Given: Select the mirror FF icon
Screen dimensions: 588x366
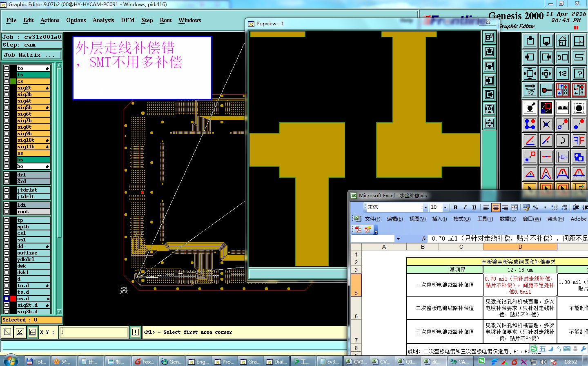Looking at the screenshot, I should (579, 141).
